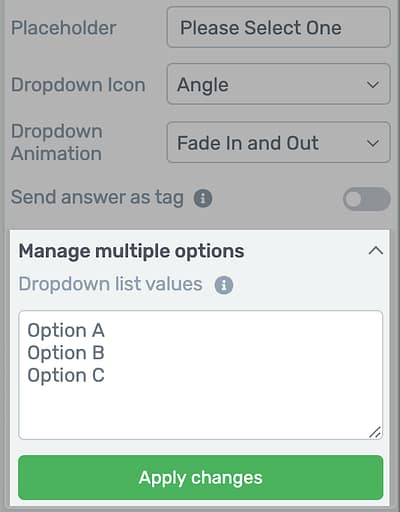Click the chevron arrow in Dropdown Icon field
The height and width of the screenshot is (512, 400).
click(x=373, y=84)
